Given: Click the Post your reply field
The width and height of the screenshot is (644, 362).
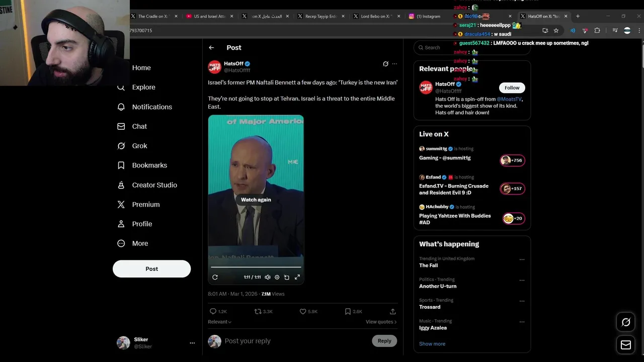Looking at the screenshot, I should tap(296, 341).
